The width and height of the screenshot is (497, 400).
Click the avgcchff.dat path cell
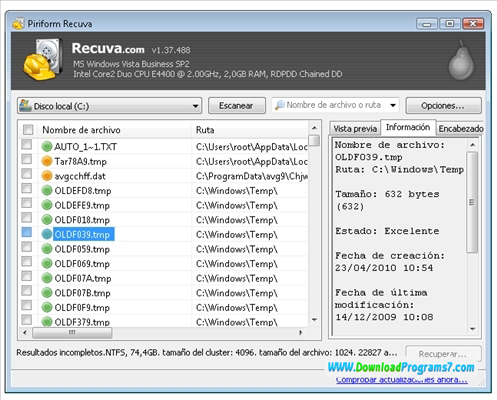[252, 176]
